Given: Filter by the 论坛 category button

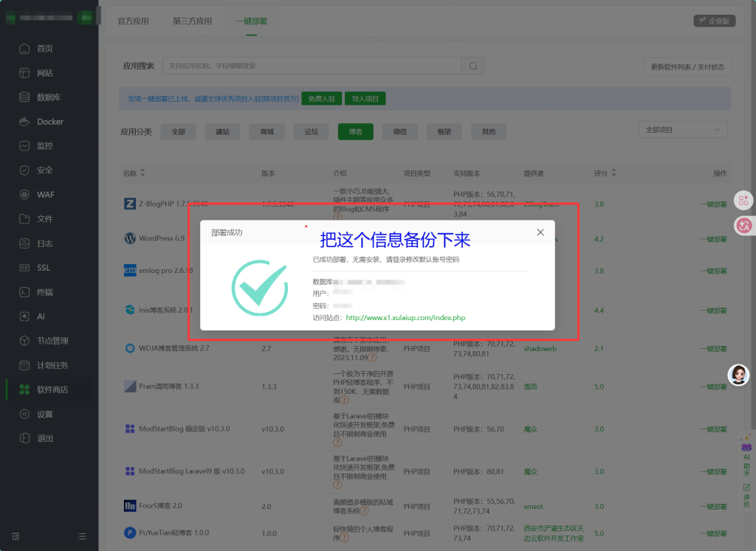Looking at the screenshot, I should (311, 131).
